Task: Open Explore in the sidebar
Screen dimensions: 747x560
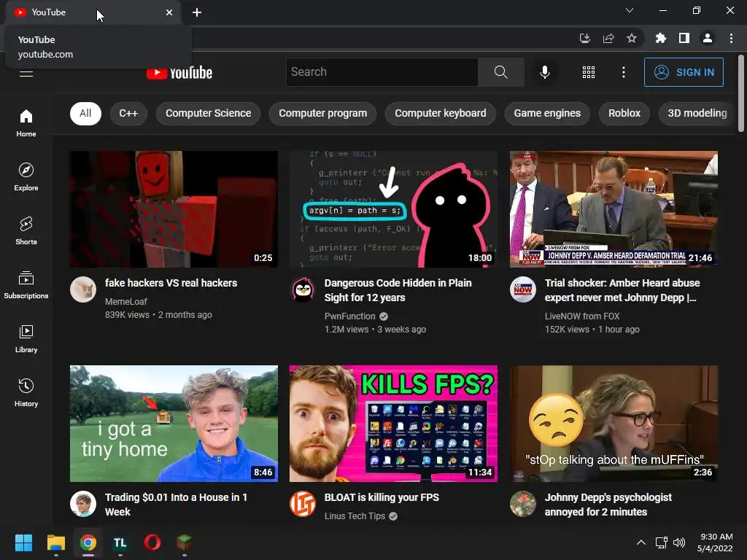Action: 26,176
